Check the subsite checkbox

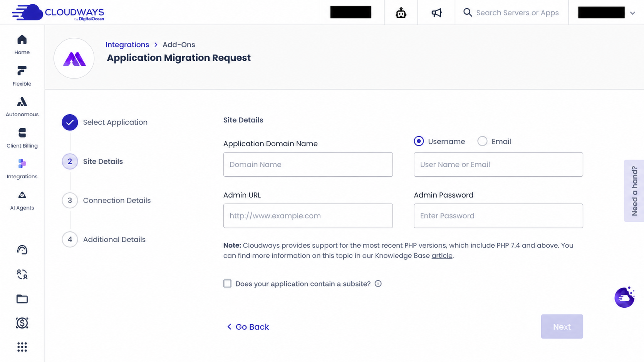coord(227,283)
